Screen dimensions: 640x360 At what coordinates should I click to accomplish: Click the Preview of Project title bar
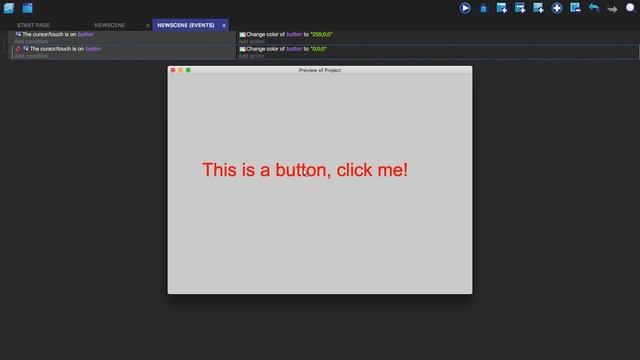pyautogui.click(x=320, y=70)
